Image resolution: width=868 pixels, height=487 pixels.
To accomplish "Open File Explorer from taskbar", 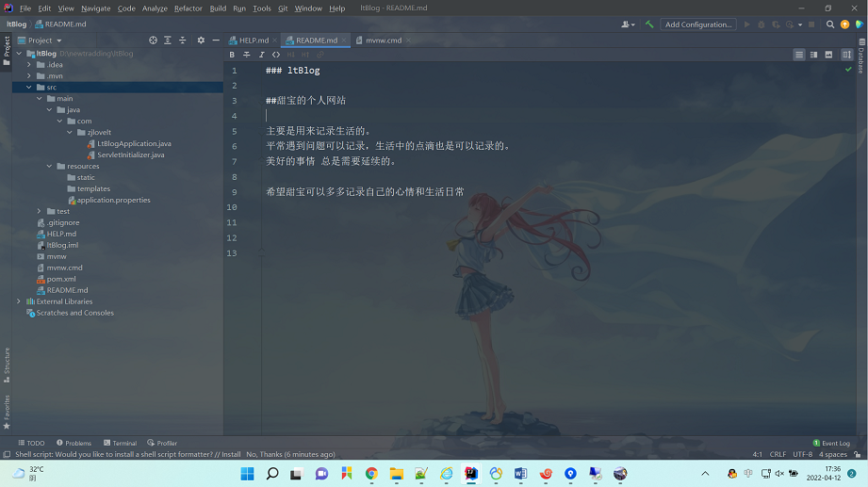I will click(x=397, y=474).
